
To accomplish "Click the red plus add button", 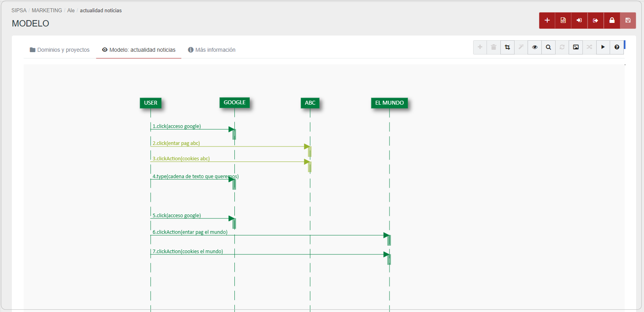I will point(547,21).
